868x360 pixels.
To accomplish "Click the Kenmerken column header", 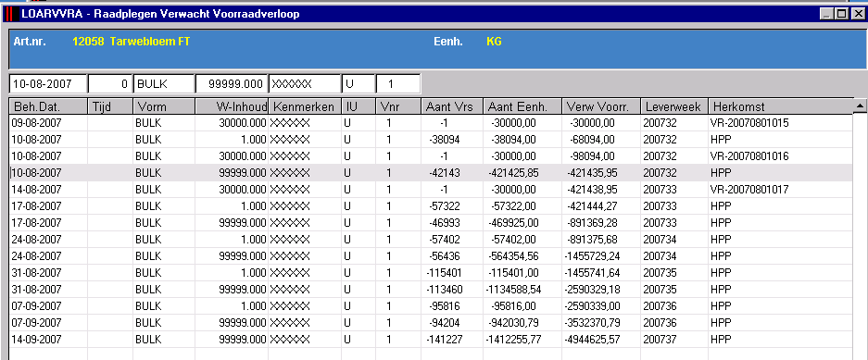I will coord(305,106).
